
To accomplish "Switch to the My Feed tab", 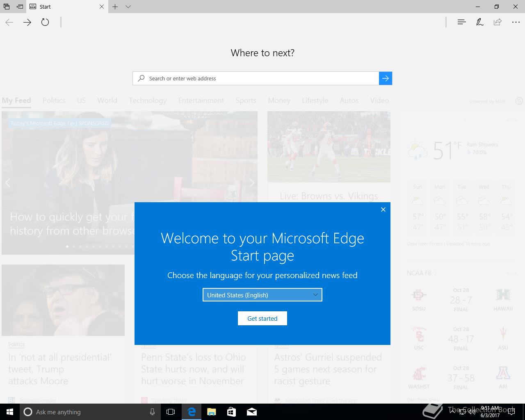I will click(16, 100).
